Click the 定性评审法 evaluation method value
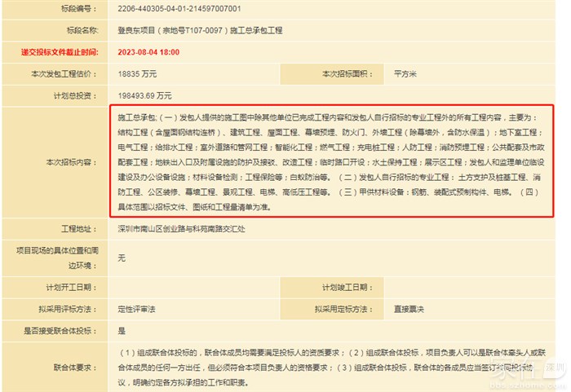This screenshot has height=392, width=571. 137,309
